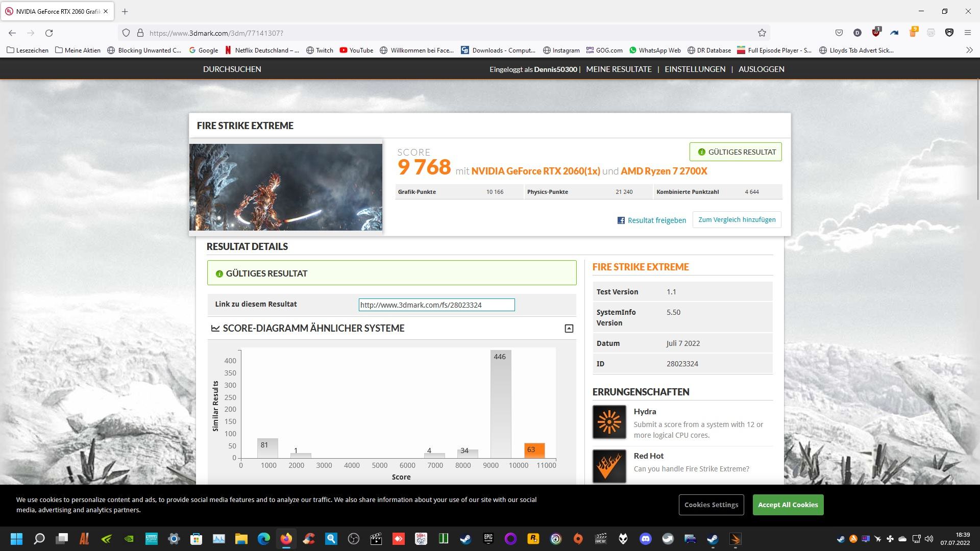Open the Twitch bookmark
Viewport: 980px width, 551px height.
[320, 50]
